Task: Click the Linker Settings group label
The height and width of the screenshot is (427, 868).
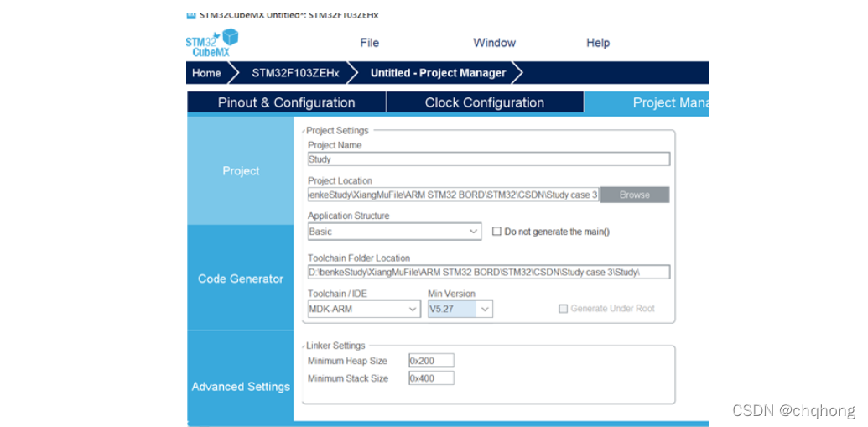Action: [x=335, y=346]
